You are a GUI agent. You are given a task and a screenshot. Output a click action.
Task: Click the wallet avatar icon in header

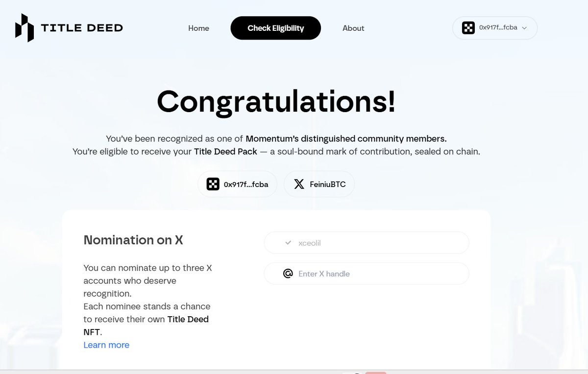point(468,28)
